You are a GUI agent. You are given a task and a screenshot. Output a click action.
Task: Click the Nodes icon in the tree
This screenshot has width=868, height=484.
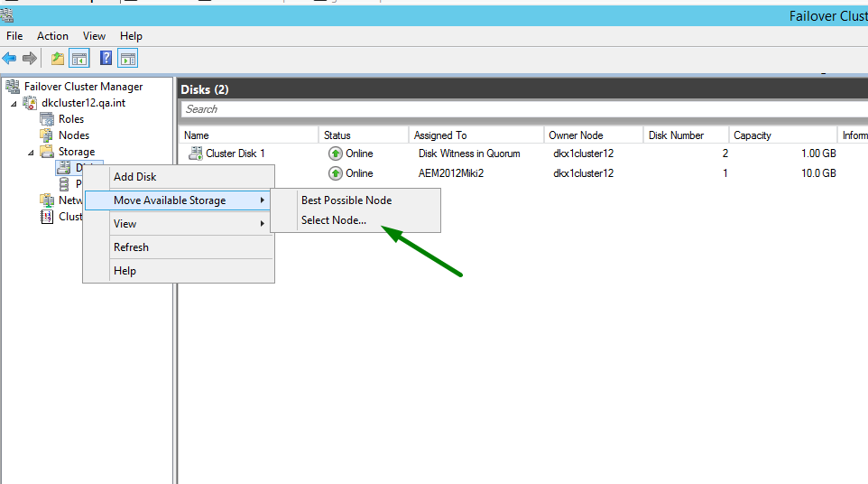point(47,135)
